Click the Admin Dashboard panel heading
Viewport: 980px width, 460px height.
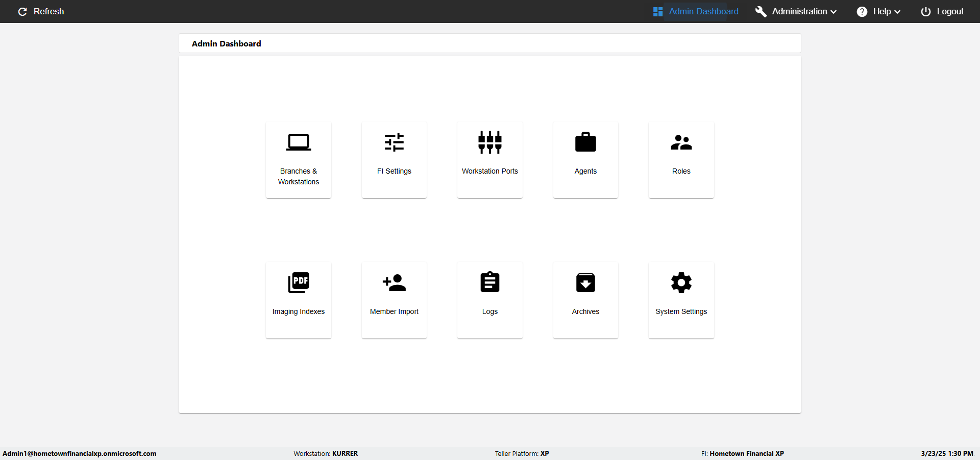point(226,44)
